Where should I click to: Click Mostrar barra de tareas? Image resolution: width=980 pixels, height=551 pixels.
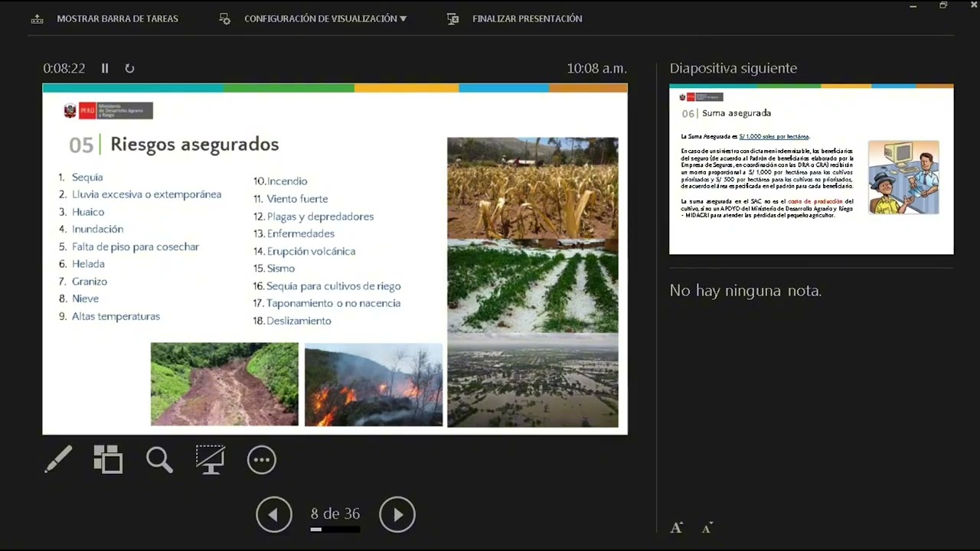click(117, 18)
